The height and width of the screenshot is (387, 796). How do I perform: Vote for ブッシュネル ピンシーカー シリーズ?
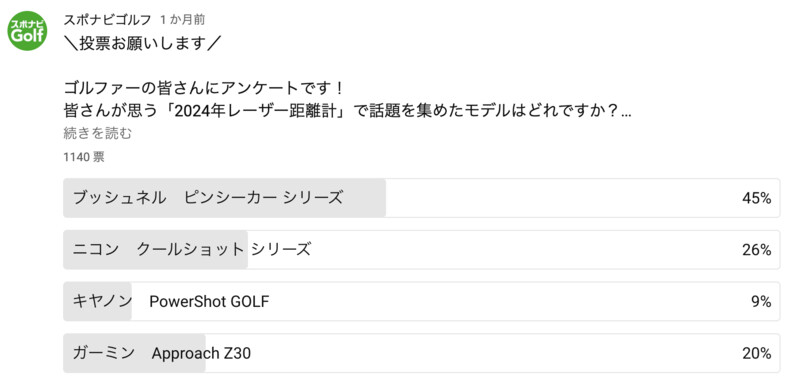click(x=421, y=198)
